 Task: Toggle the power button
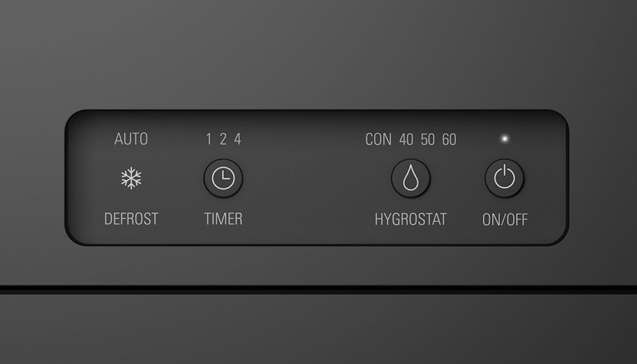[x=504, y=178]
